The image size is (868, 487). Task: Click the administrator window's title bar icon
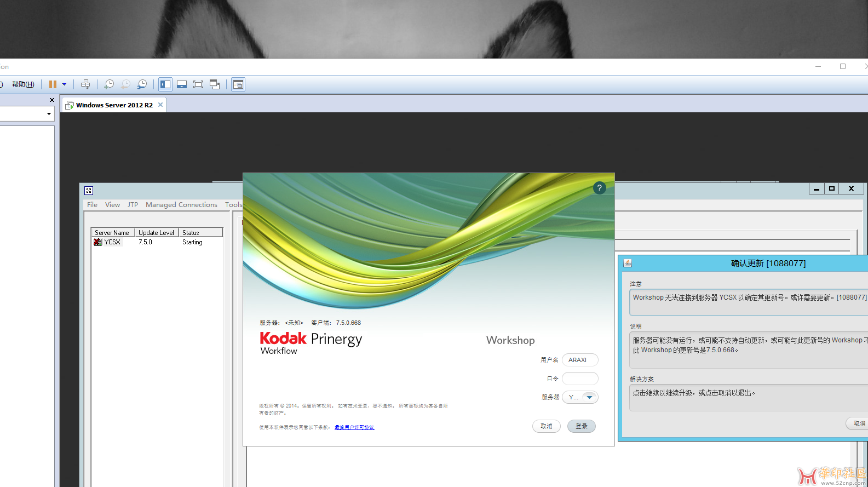click(x=89, y=190)
